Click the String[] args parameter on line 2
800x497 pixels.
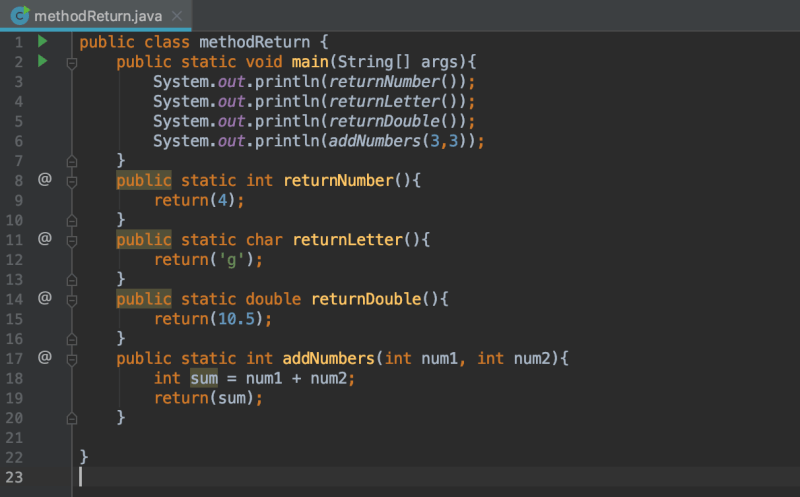coord(398,62)
